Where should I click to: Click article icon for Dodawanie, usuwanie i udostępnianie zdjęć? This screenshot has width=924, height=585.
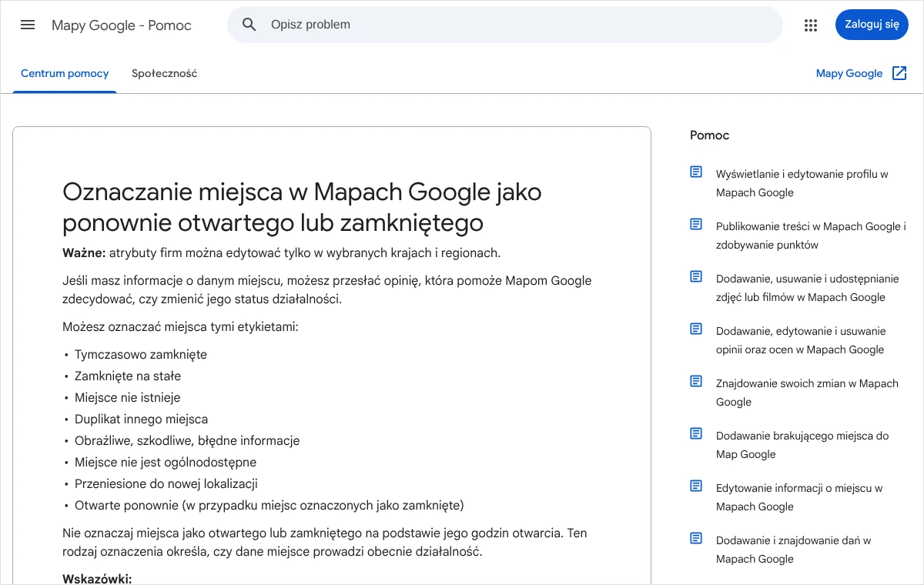696,276
